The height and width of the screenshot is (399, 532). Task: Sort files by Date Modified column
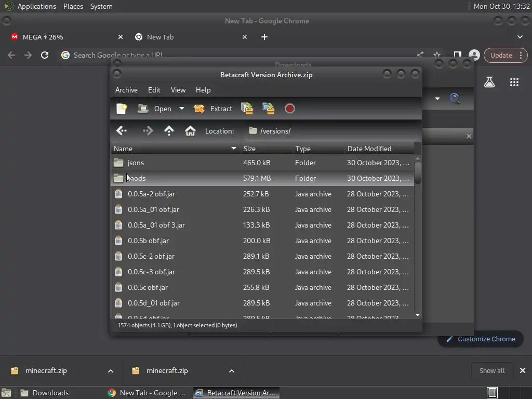pos(379,149)
